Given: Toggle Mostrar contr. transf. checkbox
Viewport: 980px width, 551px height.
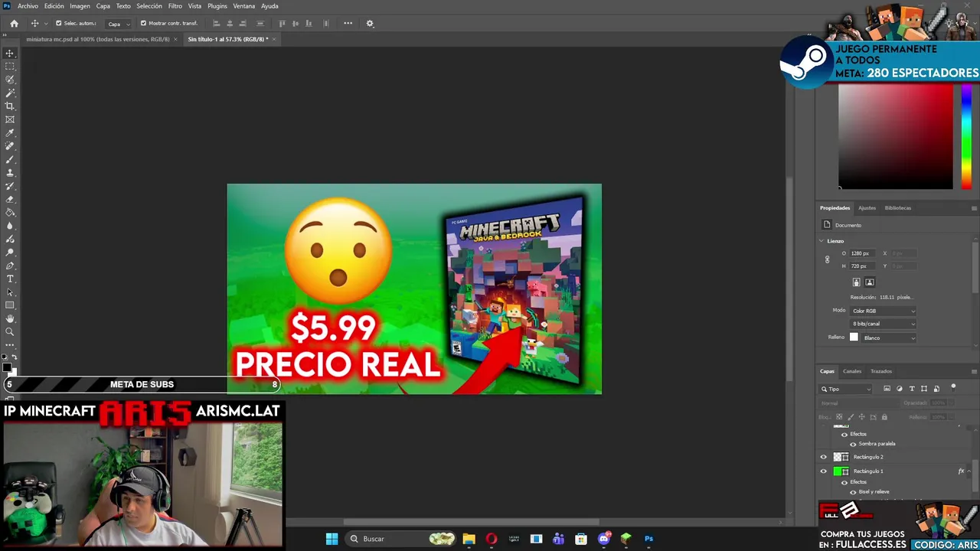Looking at the screenshot, I should [x=143, y=23].
